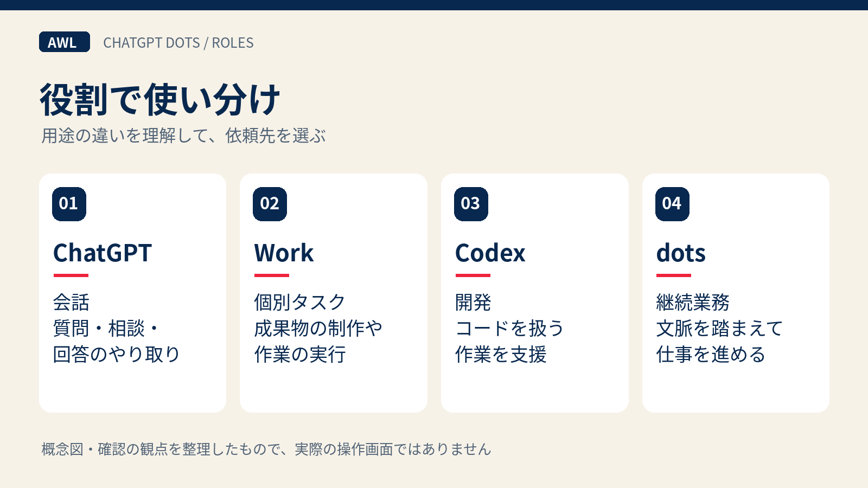Select the footer note beginning "概念図・確認の観点"
Image resolution: width=868 pixels, height=488 pixels.
pos(266,450)
